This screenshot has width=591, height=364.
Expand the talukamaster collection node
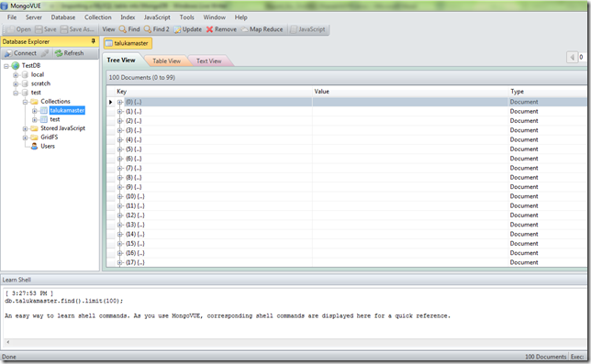[35, 111]
